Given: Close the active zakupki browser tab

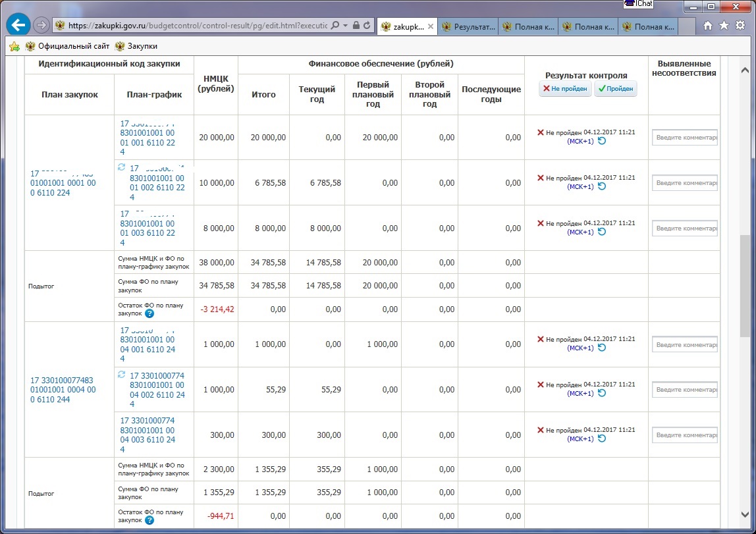Looking at the screenshot, I should [x=431, y=27].
